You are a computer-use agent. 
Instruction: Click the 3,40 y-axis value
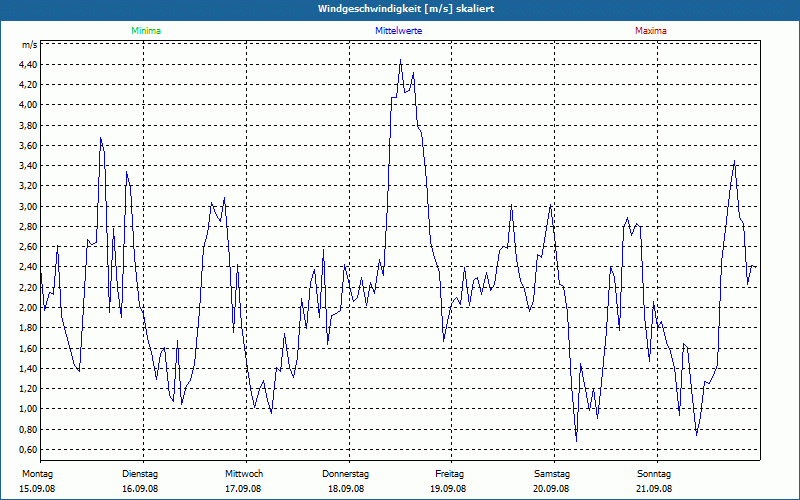pyautogui.click(x=29, y=166)
